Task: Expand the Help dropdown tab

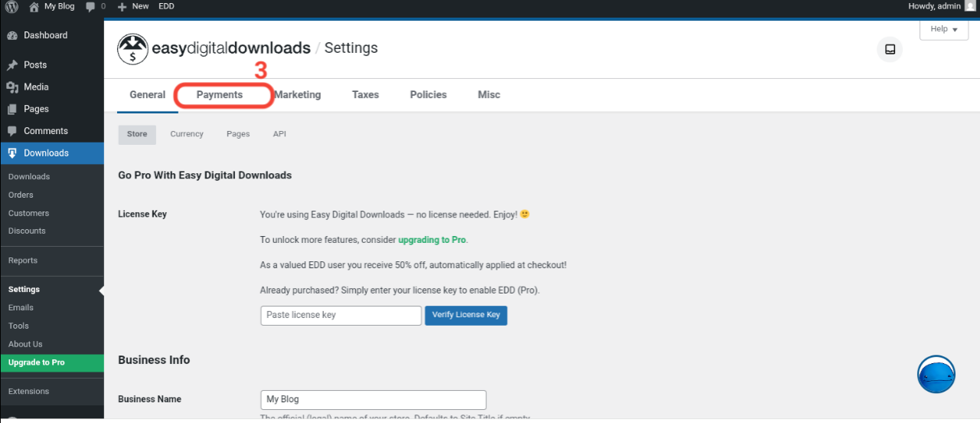Action: (944, 29)
